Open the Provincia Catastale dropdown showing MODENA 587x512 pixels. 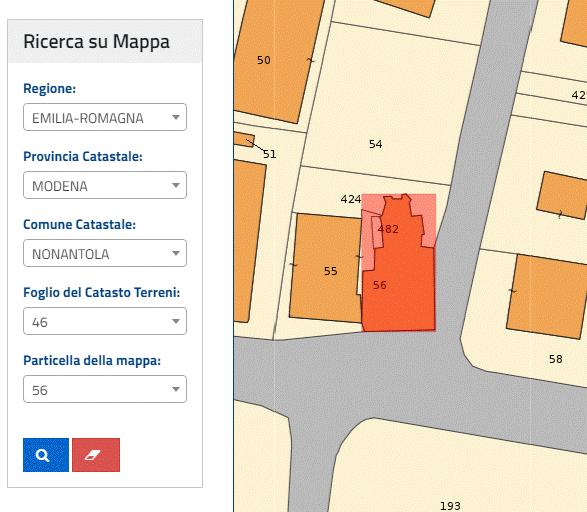[x=105, y=185]
